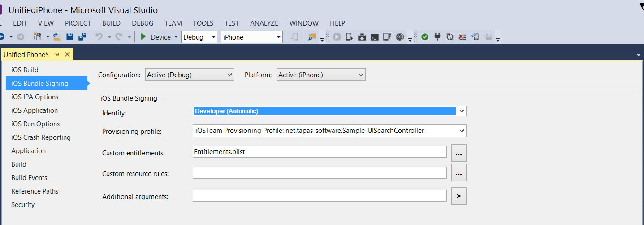Click the power plug connection icon
The width and height of the screenshot is (644, 225).
(x=437, y=37)
